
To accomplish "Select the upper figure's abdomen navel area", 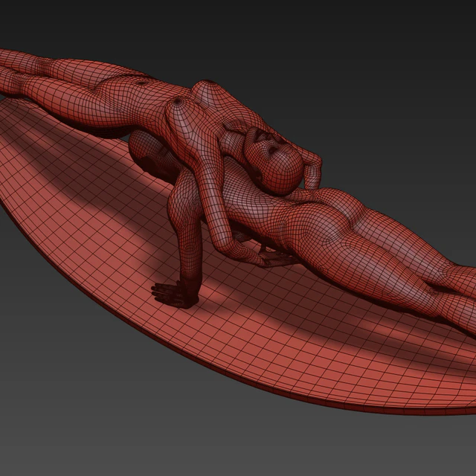I will 141,83.
